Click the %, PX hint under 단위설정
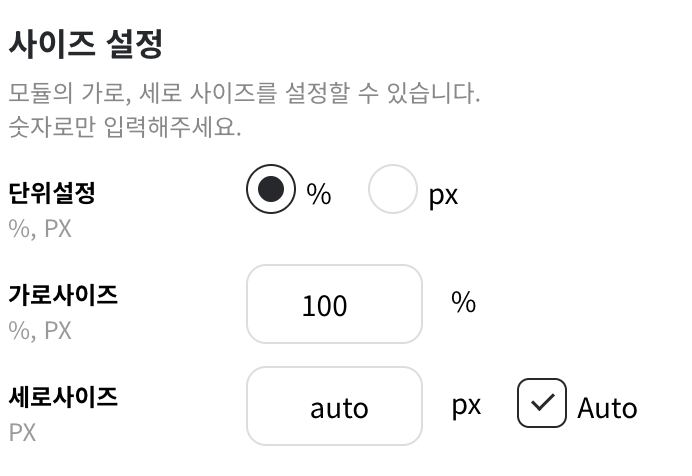This screenshot has height=476, width=692. (40, 229)
